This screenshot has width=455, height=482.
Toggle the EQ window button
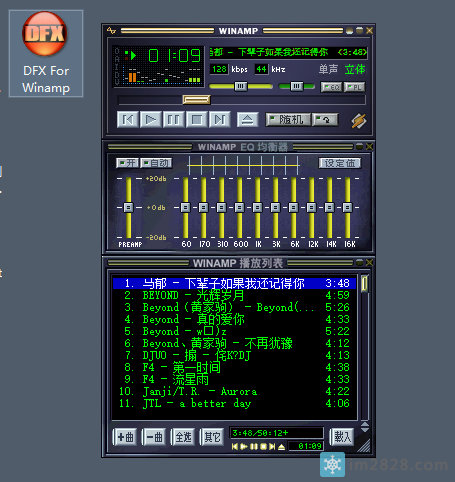(x=331, y=87)
